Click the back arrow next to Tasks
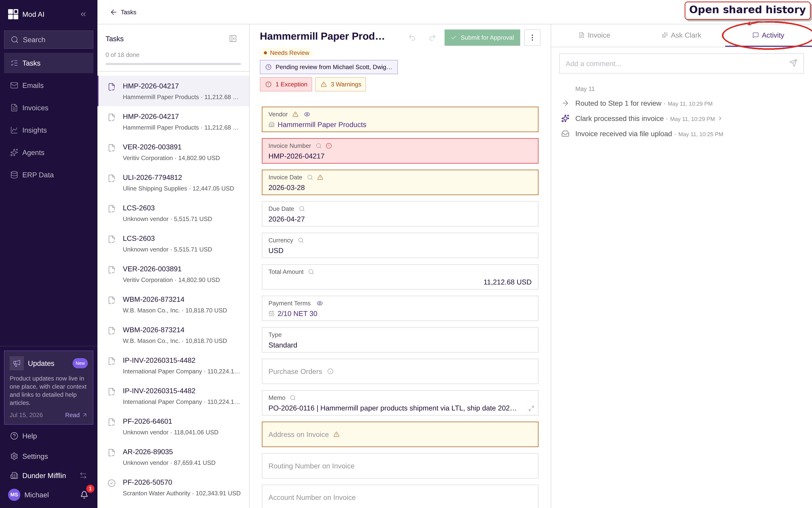Viewport: 812px width, 508px height. tap(113, 12)
